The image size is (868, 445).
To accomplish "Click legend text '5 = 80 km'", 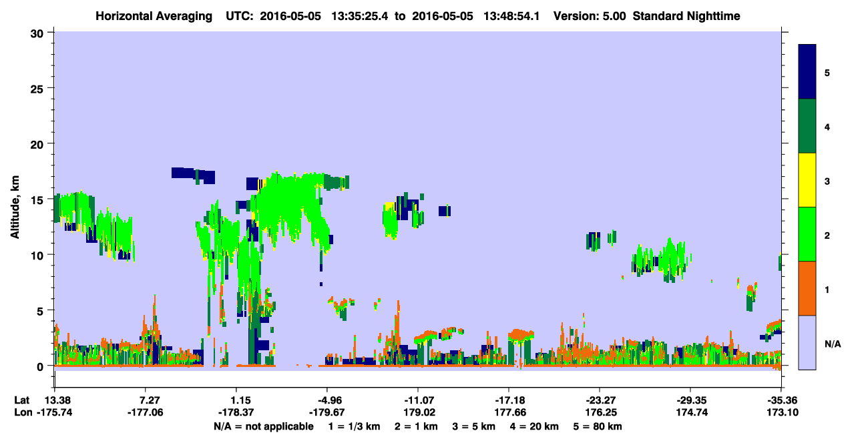I will tap(597, 426).
